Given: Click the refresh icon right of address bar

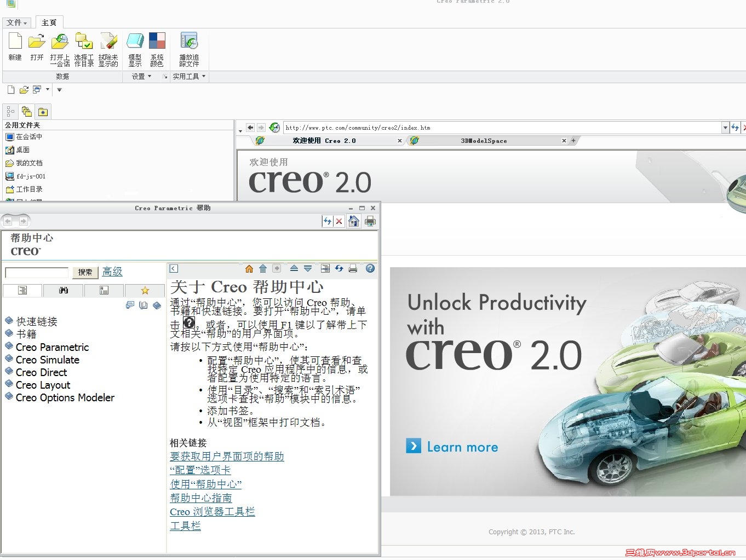Looking at the screenshot, I should [735, 128].
